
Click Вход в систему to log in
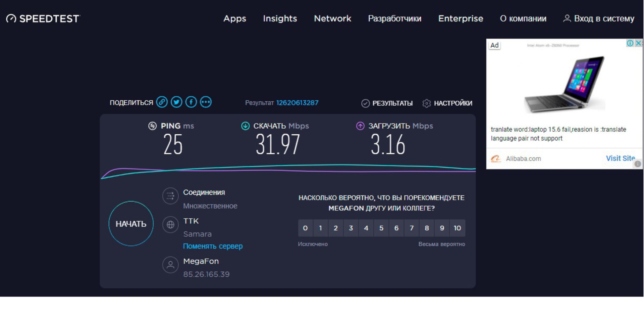(604, 18)
